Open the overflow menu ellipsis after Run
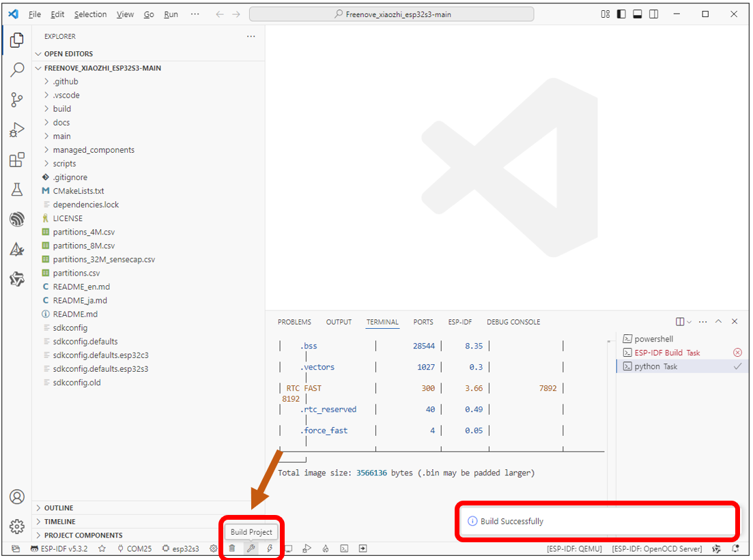Viewport: 753px width, 560px height. coord(195,14)
